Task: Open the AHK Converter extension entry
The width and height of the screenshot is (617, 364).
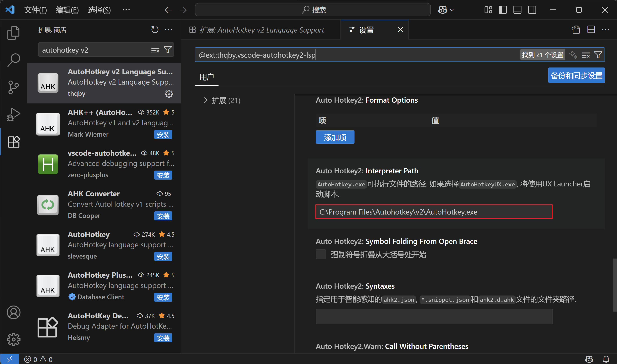Action: click(104, 205)
